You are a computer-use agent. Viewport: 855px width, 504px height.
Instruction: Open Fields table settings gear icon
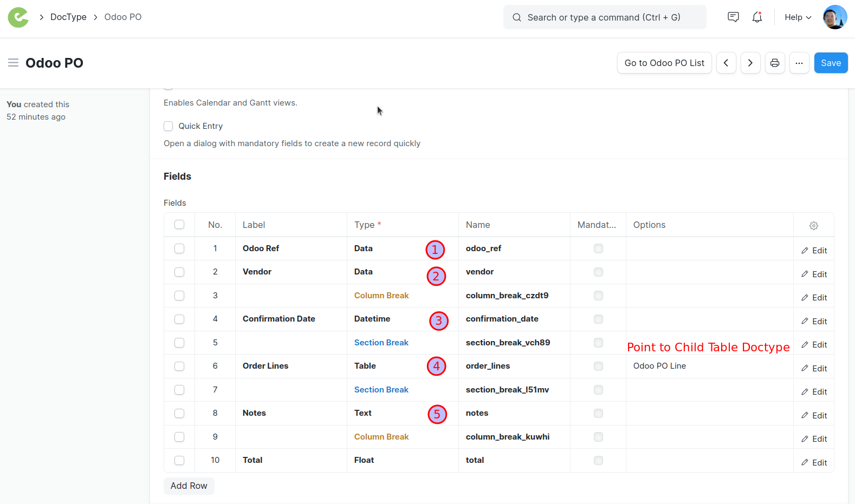[813, 226]
